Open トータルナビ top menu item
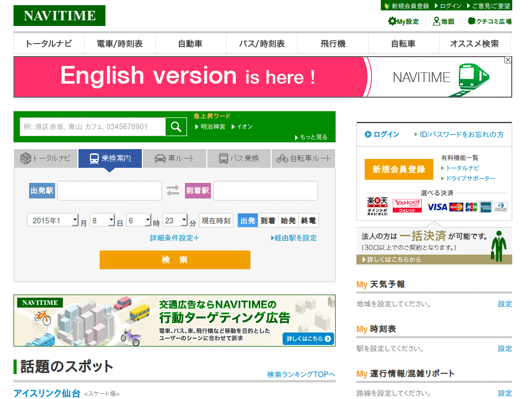 pyautogui.click(x=48, y=44)
